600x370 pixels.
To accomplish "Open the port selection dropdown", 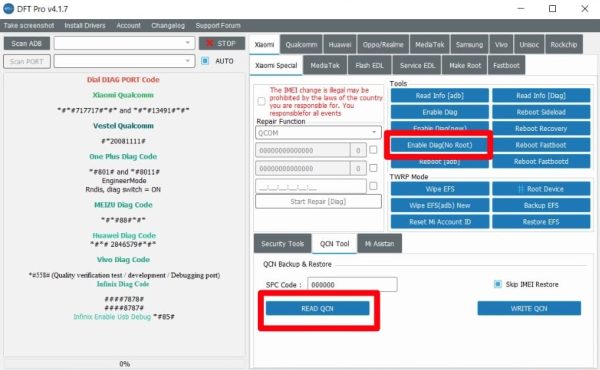I will point(124,61).
